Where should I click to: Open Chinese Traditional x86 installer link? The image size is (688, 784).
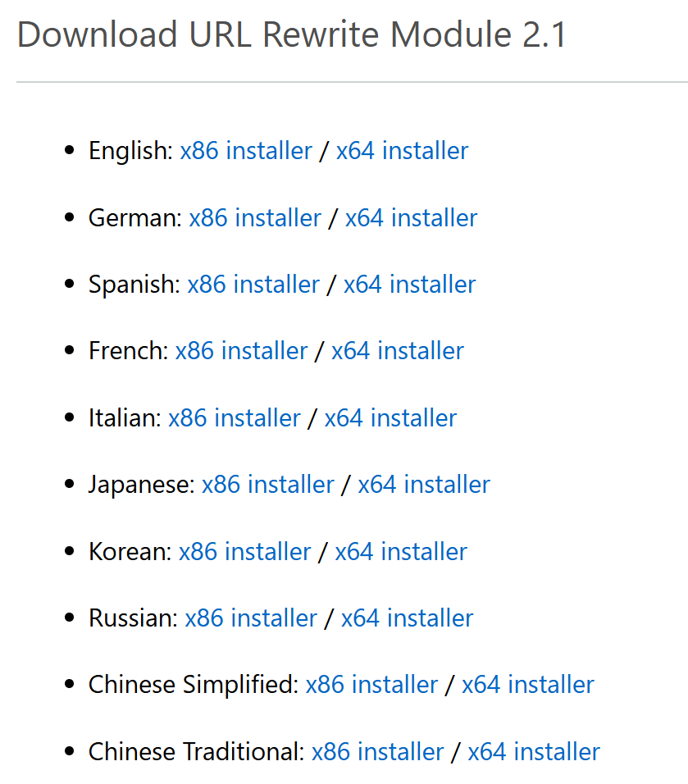[x=378, y=751]
